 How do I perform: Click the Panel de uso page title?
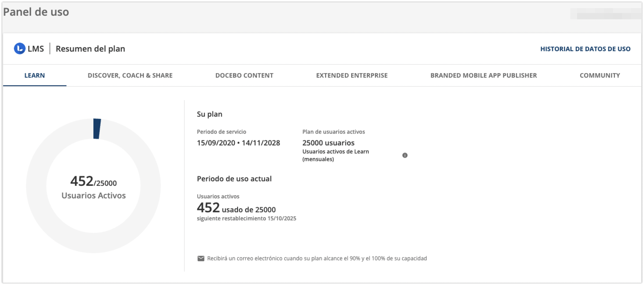36,12
